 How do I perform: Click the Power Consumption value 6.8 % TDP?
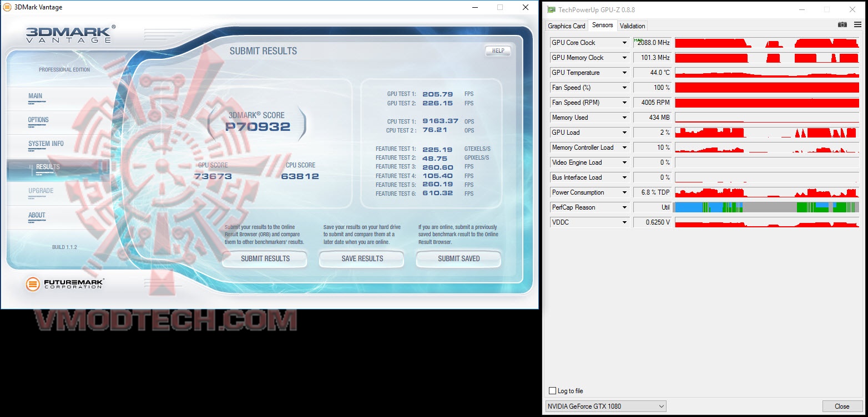coord(652,192)
